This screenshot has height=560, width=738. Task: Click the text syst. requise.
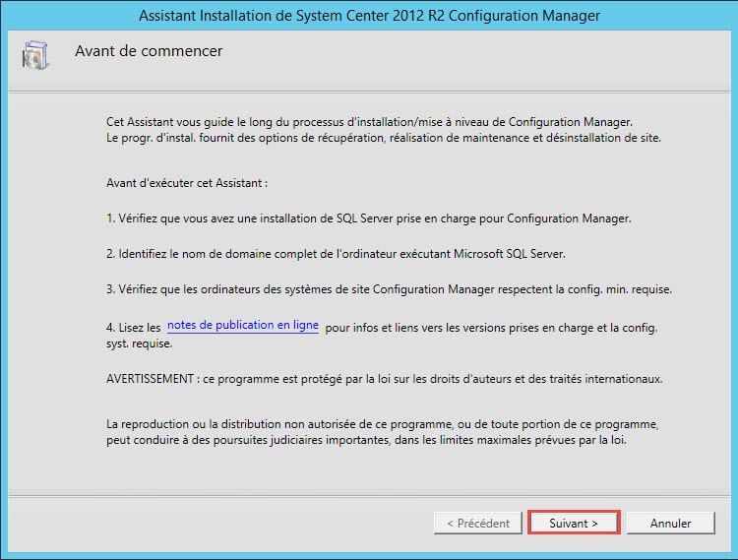140,343
